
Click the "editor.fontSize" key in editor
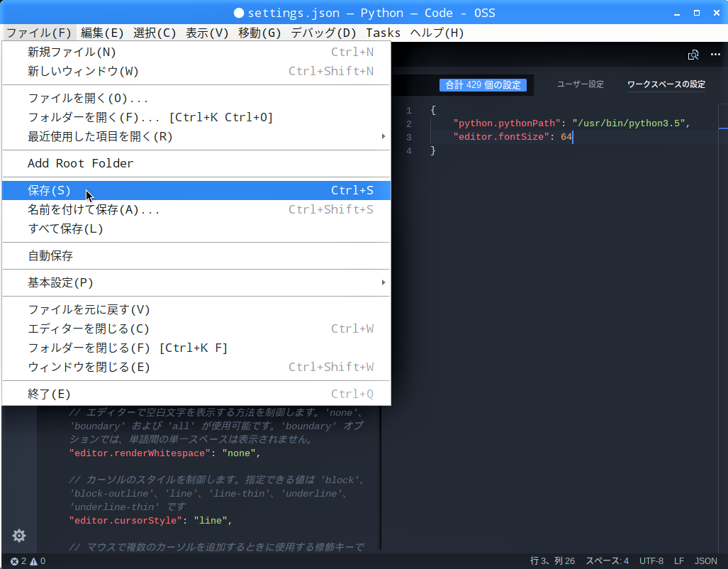pyautogui.click(x=501, y=137)
